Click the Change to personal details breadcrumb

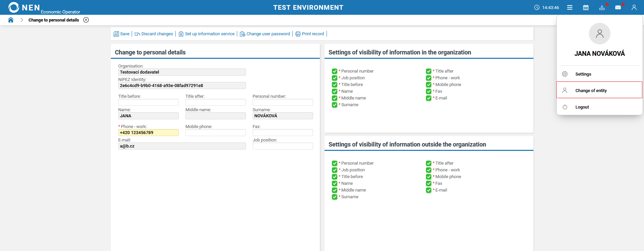click(54, 20)
